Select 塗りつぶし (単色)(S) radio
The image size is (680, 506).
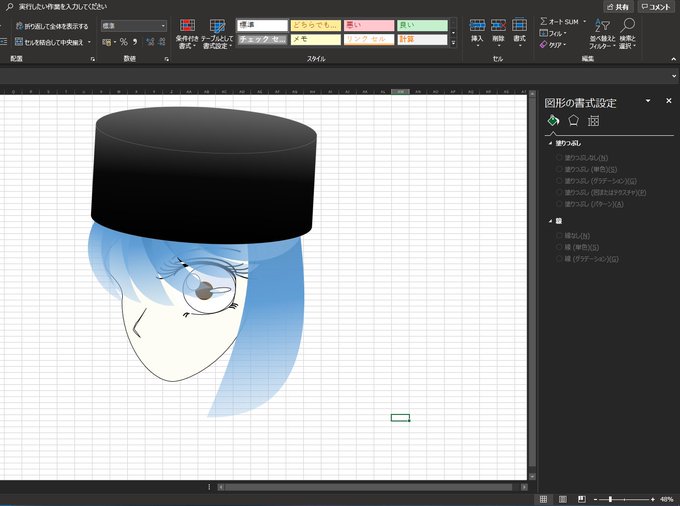click(559, 169)
